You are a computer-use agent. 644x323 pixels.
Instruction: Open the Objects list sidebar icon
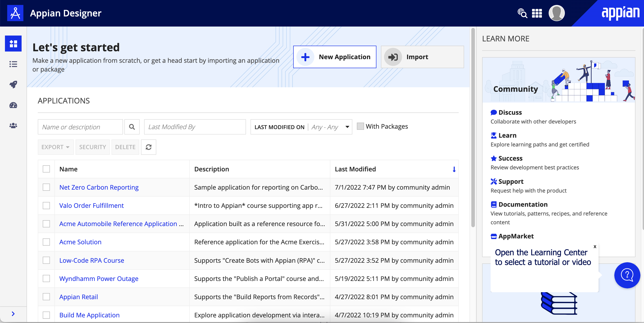click(13, 64)
